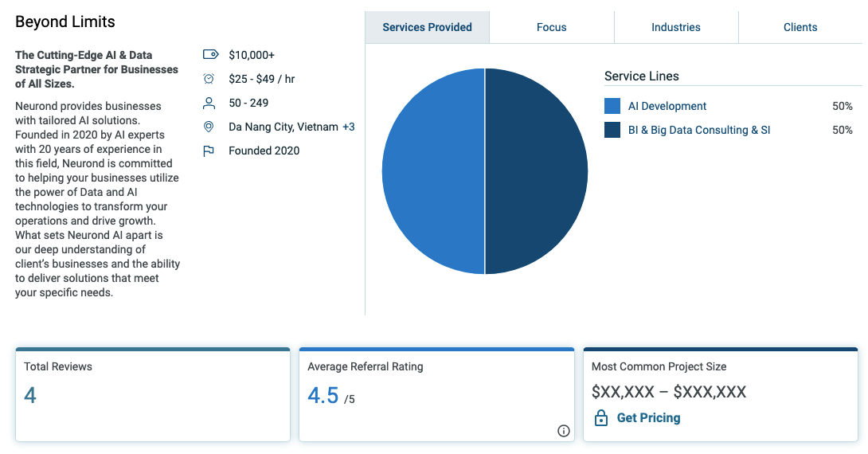Screen dimensions: 868x454
Task: Click the $10,000+ minimum project size text
Action: point(252,55)
